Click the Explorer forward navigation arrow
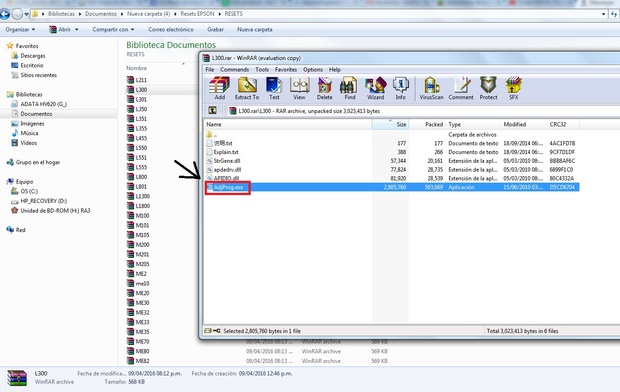 (17, 14)
